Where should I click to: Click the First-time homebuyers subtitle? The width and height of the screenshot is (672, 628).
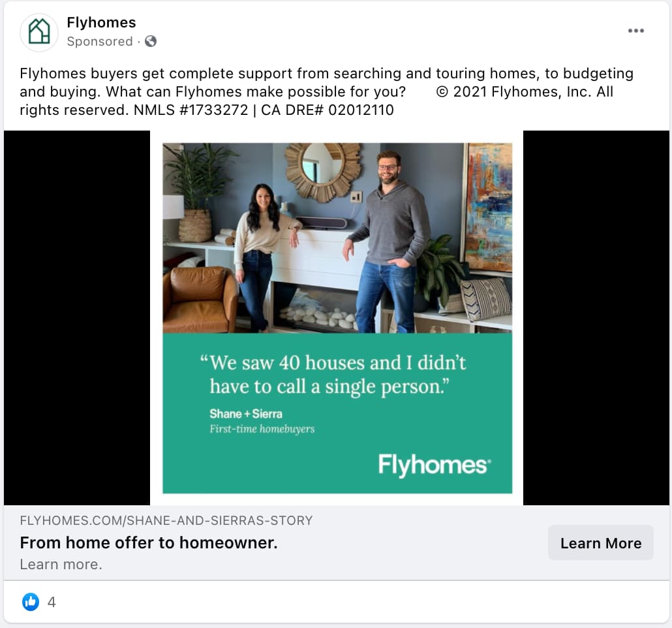click(262, 429)
